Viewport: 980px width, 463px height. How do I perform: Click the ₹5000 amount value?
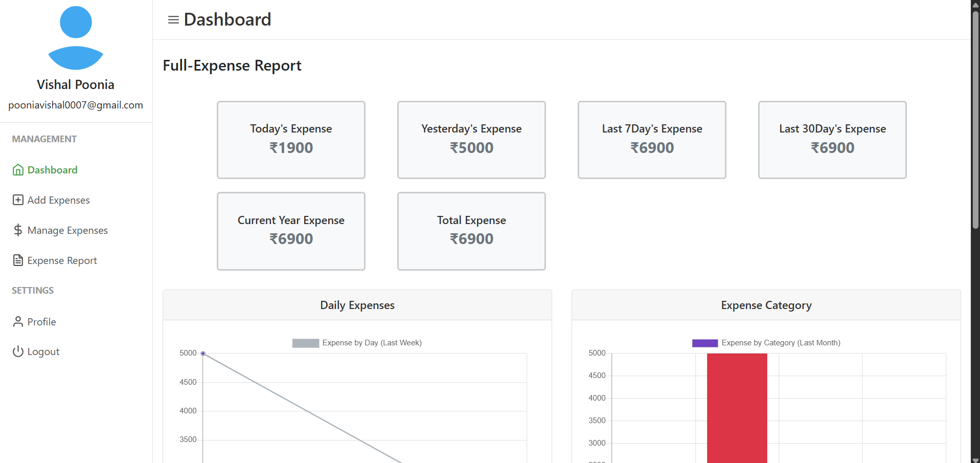click(x=471, y=148)
